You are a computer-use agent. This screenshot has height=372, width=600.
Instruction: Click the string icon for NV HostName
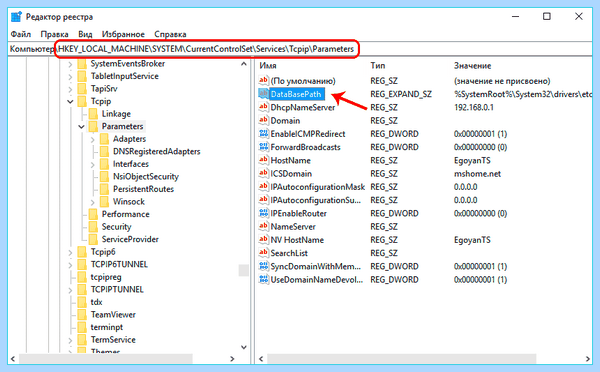[263, 240]
